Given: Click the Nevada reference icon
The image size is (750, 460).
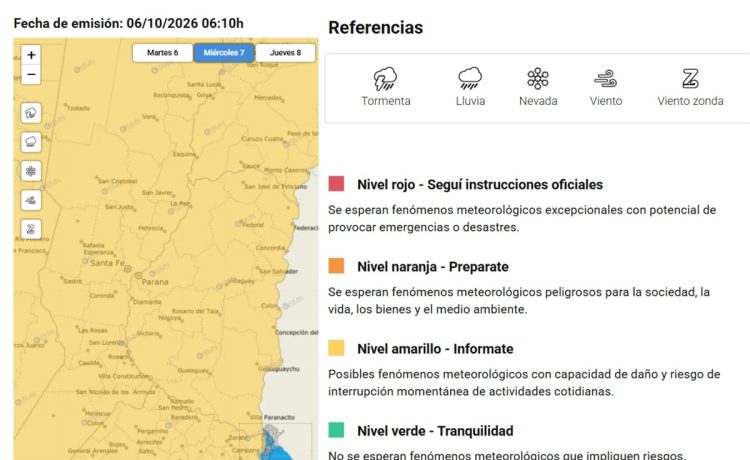Looking at the screenshot, I should [538, 78].
